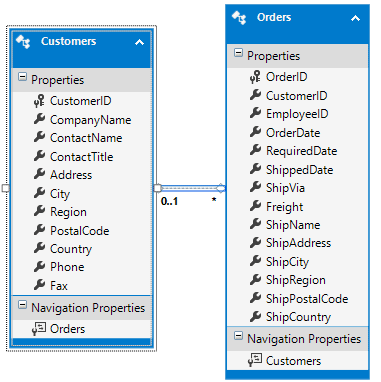Click the Orders navigation property icon
The height and width of the screenshot is (382, 381).
click(x=39, y=329)
